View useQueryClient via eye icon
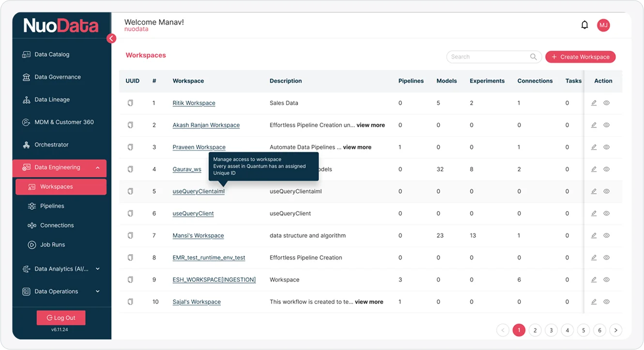The width and height of the screenshot is (644, 350). click(606, 213)
